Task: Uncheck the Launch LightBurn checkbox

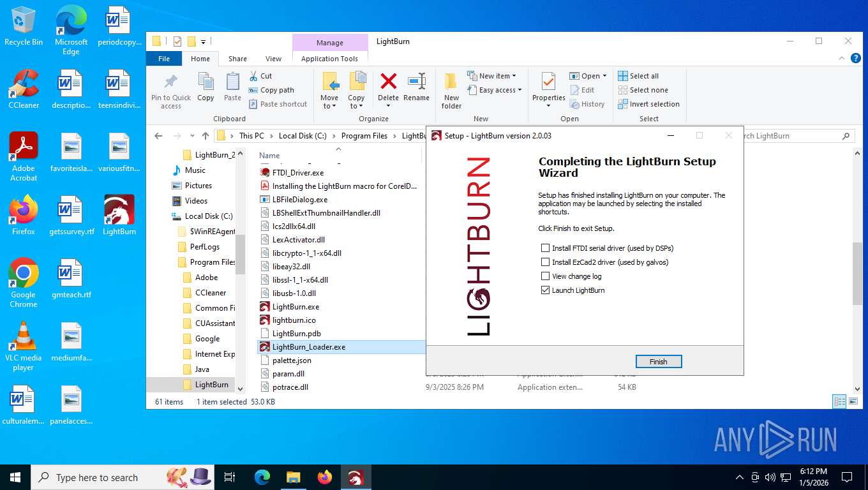Action: click(x=545, y=290)
